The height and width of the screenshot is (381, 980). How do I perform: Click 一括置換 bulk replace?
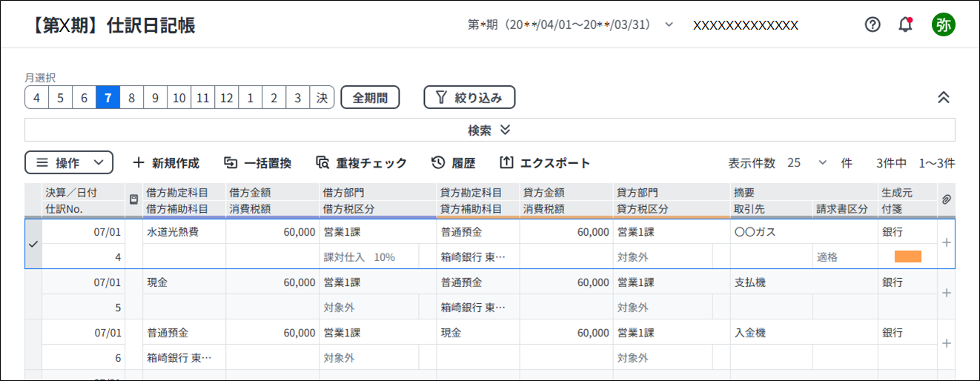257,163
